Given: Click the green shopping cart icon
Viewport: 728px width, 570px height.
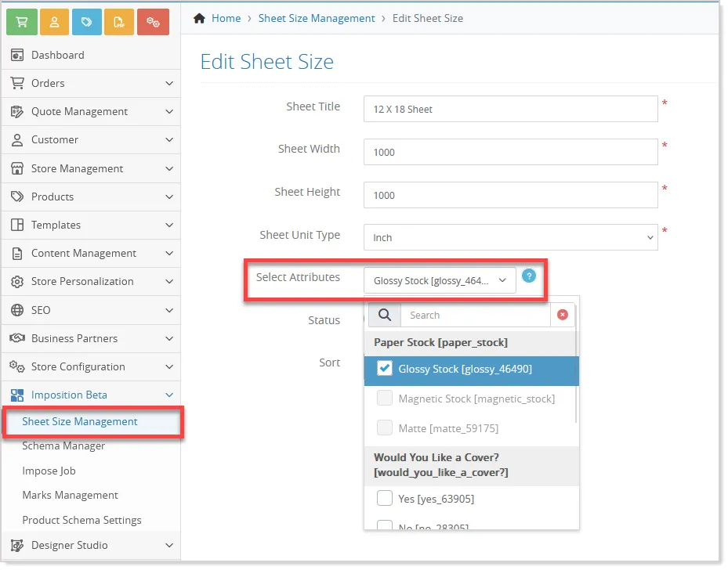Looking at the screenshot, I should [22, 22].
